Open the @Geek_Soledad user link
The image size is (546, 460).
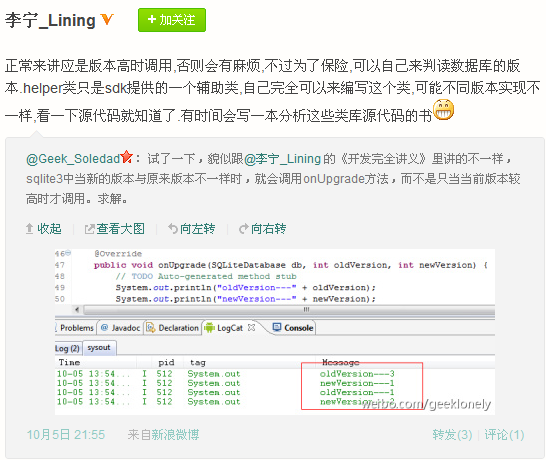tap(73, 159)
